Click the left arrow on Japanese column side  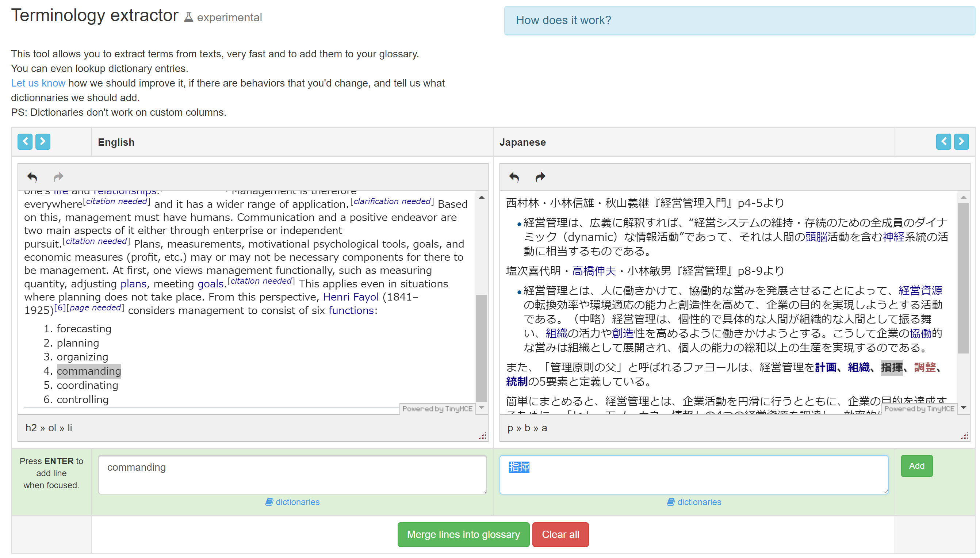[x=943, y=142]
